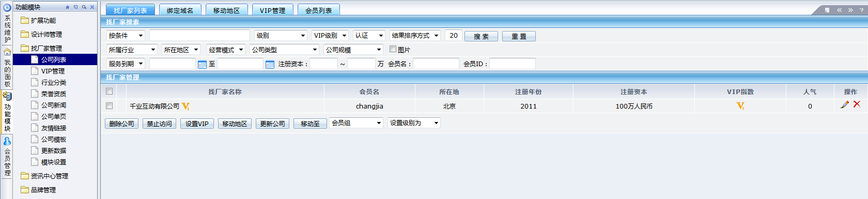Image resolution: width=868 pixels, height=199 pixels.
Task: Click the VIP icon in VIP指数 column
Action: [x=740, y=106]
